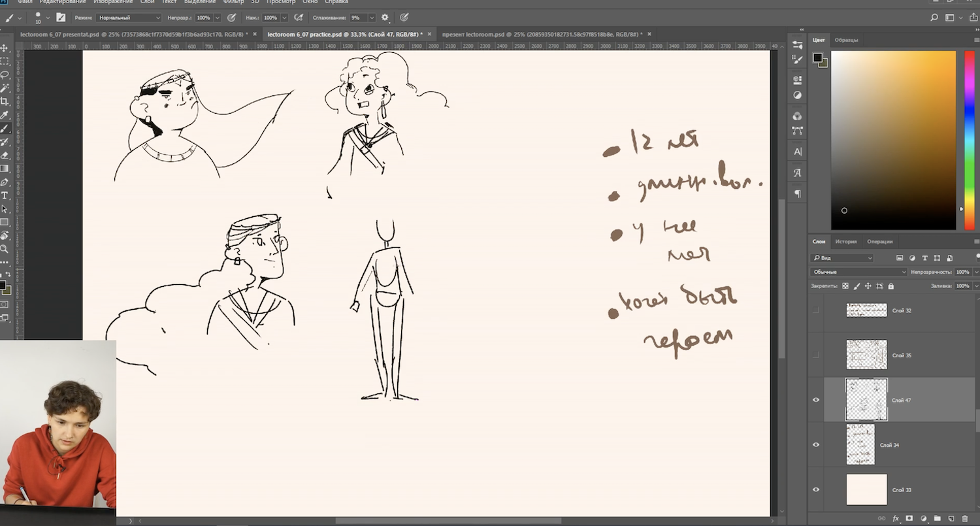Select the Magic Wand tool
980x526 pixels.
point(5,88)
